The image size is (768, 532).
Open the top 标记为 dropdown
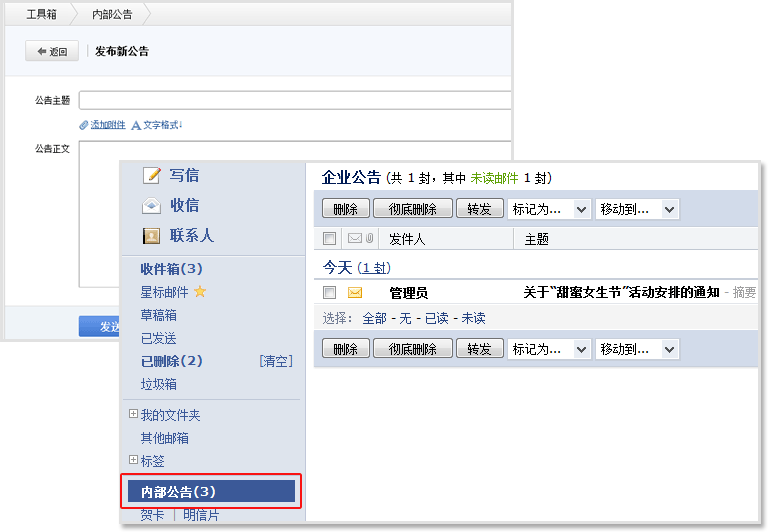pos(550,209)
